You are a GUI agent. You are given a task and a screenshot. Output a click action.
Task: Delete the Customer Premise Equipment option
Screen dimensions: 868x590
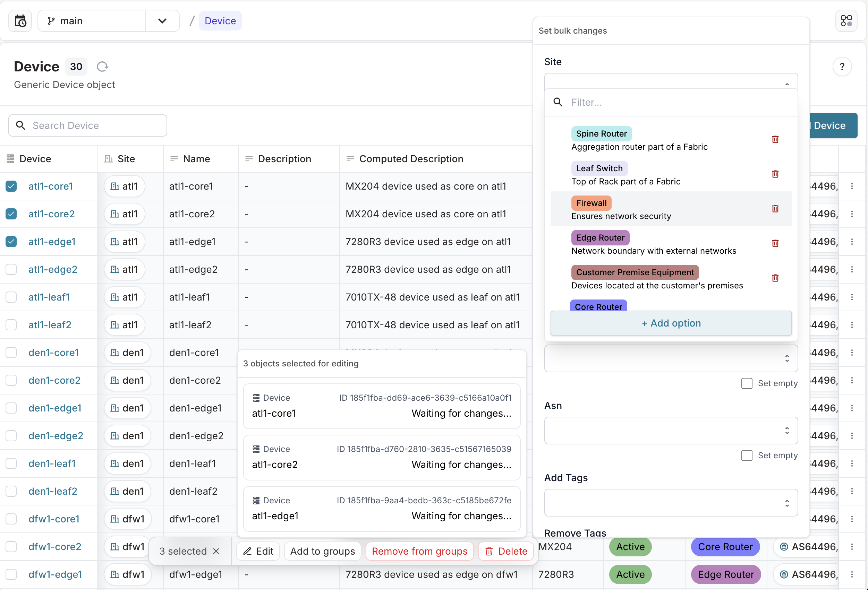pyautogui.click(x=775, y=278)
